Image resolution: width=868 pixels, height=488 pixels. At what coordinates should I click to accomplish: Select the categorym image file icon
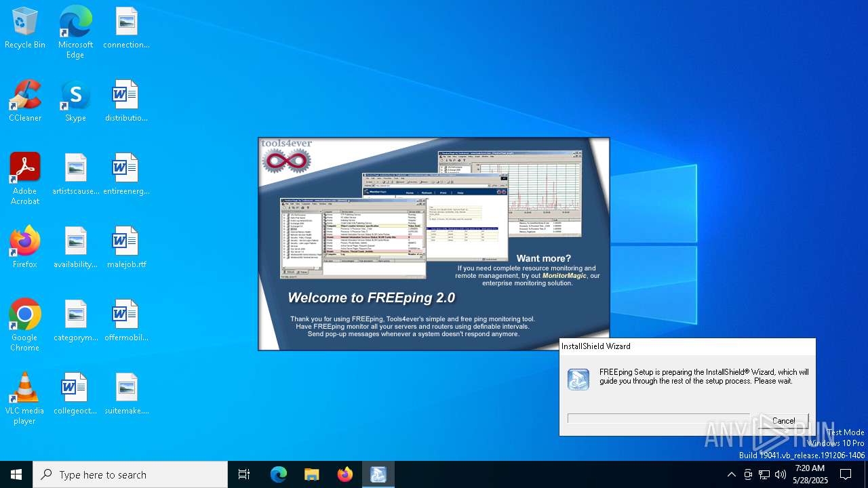(x=75, y=321)
